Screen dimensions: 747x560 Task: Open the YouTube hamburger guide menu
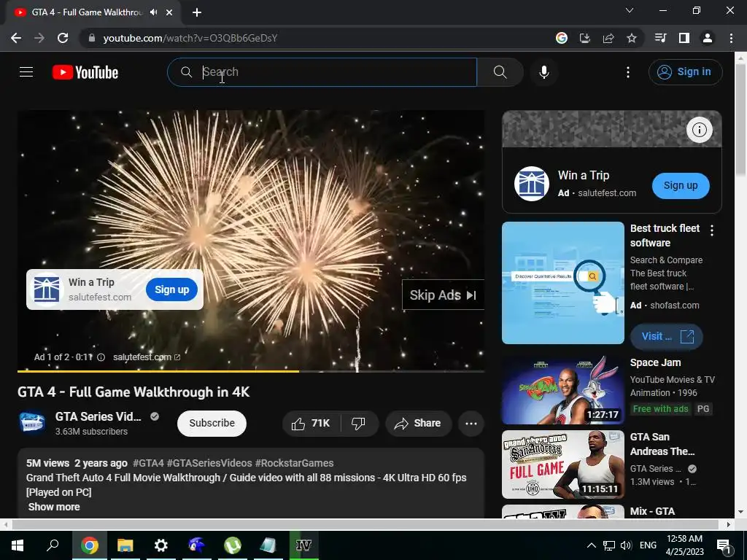pyautogui.click(x=26, y=72)
